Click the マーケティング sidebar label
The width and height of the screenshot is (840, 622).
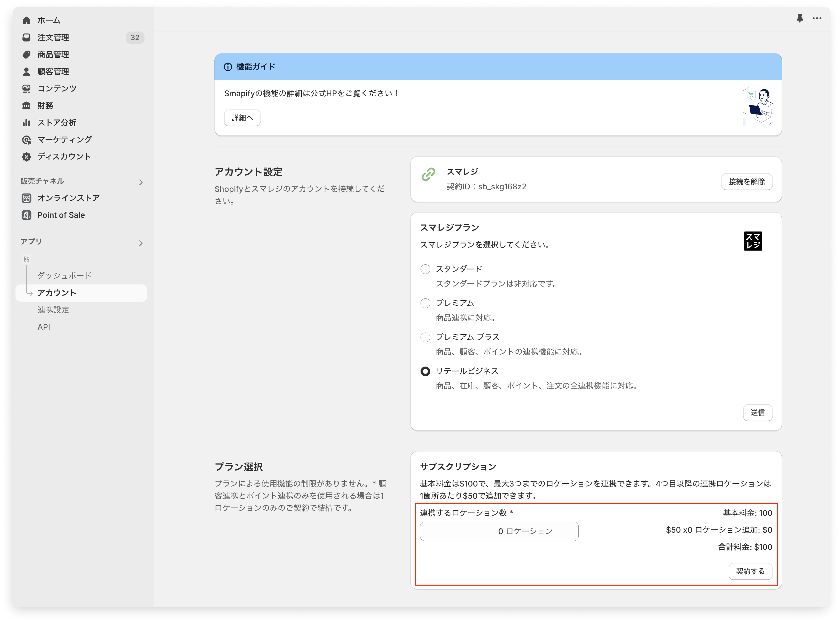65,140
